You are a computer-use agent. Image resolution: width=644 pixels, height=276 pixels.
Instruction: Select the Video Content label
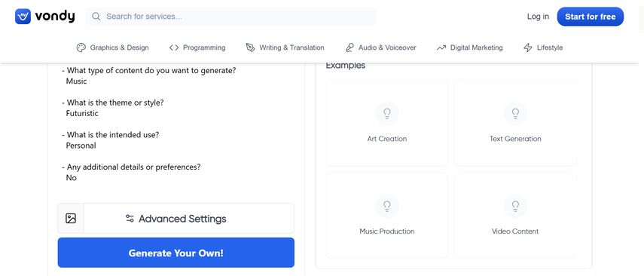click(x=515, y=232)
